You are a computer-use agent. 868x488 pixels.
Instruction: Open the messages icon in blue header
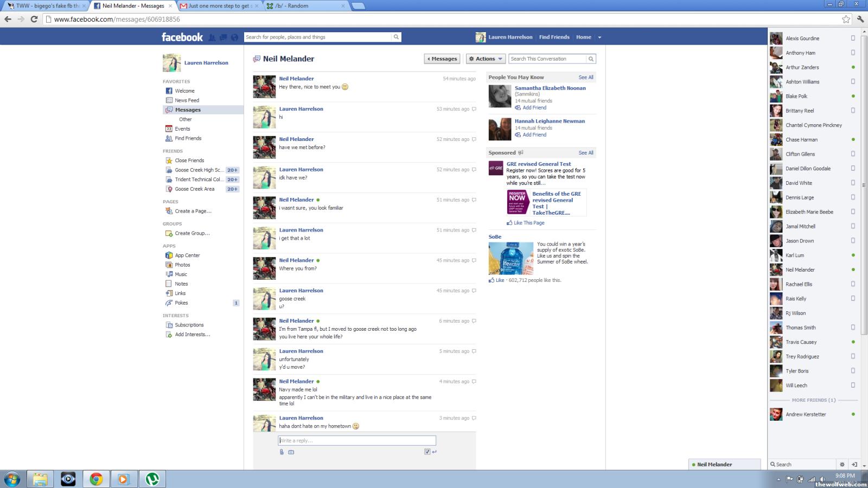click(x=223, y=37)
